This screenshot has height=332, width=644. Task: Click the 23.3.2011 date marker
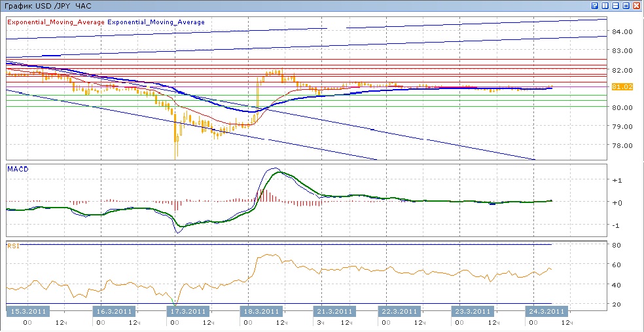pyautogui.click(x=473, y=311)
